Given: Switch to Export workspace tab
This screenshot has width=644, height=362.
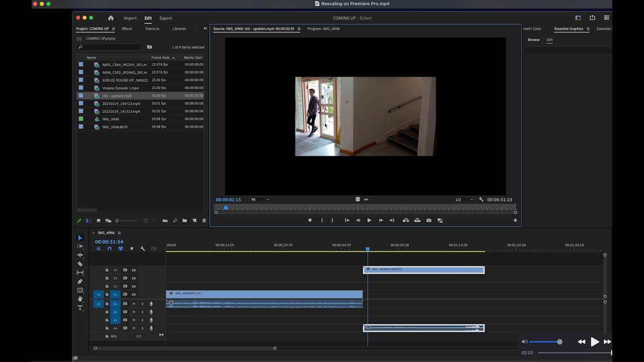Looking at the screenshot, I should [x=166, y=18].
